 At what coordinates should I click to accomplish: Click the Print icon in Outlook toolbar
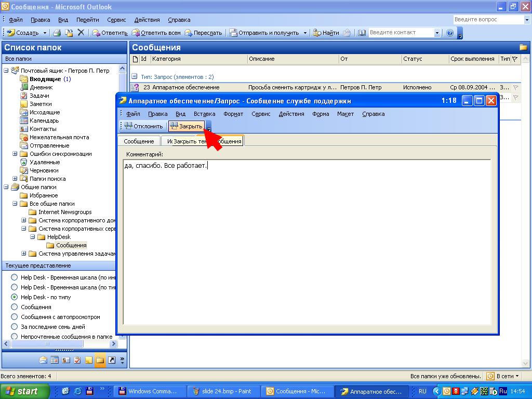[x=57, y=33]
